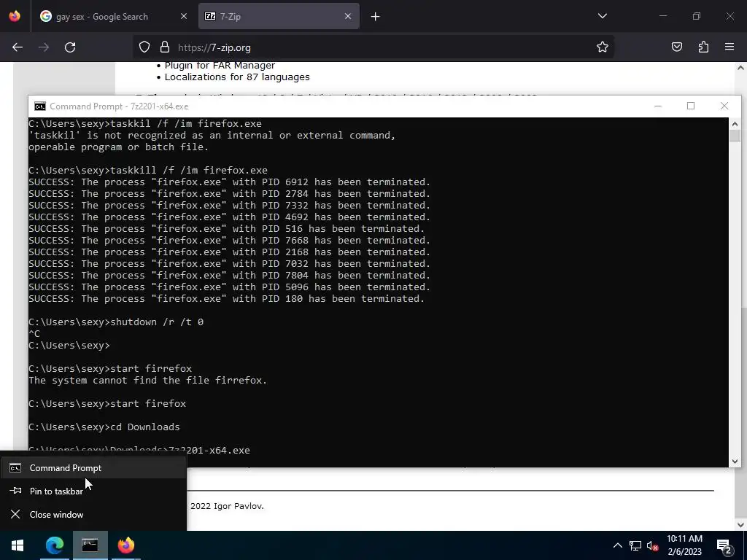
Task: Go back with the Firefox back arrow
Action: click(18, 47)
